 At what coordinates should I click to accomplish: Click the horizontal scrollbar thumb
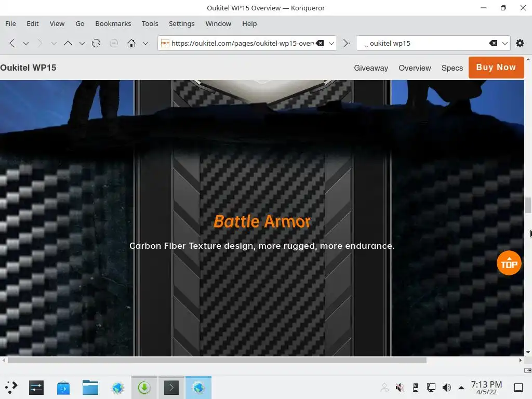(x=217, y=361)
